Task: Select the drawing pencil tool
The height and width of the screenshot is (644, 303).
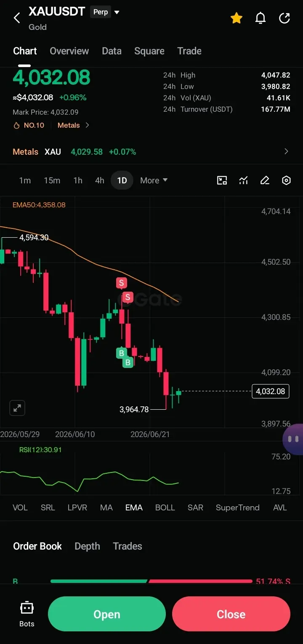Action: [265, 180]
